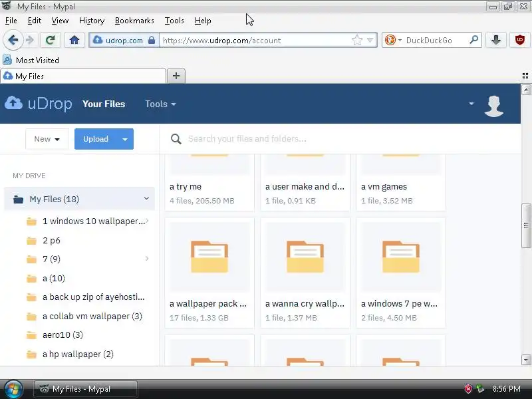Open the DuckDuckGo search engine selector
The height and width of the screenshot is (399, 532).
pyautogui.click(x=393, y=40)
